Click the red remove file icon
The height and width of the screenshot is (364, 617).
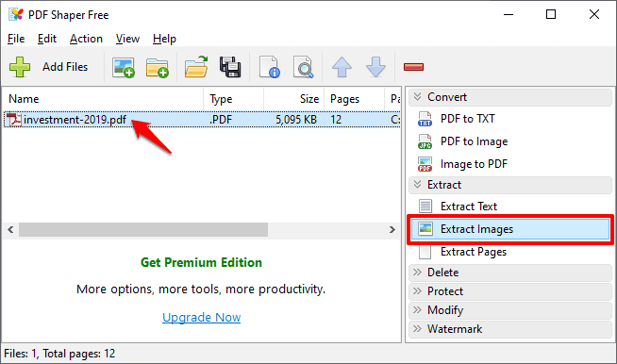(x=413, y=67)
